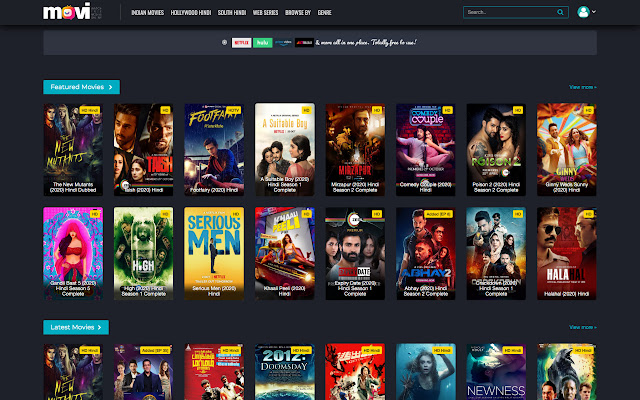Open the mermaid underwater poster in Latest Movies

point(425,372)
